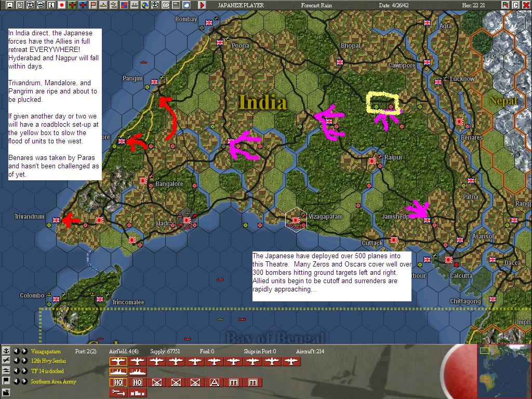Click the save game disk icon
The image size is (532, 399).
[x=10, y=5]
